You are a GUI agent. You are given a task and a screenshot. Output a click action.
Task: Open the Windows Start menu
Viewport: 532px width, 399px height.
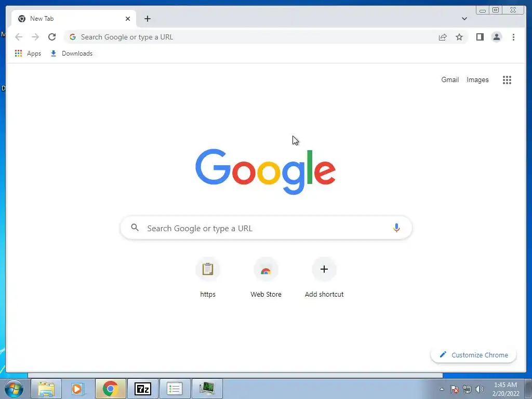coord(14,389)
